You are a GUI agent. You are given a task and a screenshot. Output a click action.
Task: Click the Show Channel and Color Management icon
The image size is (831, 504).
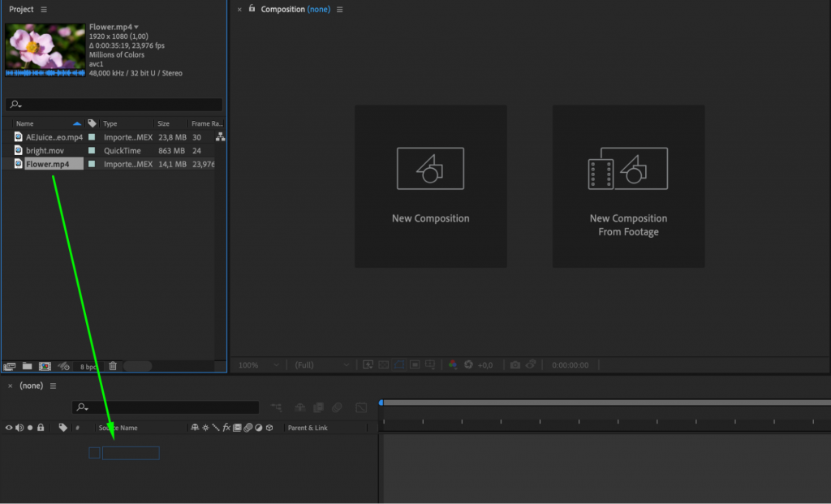452,365
